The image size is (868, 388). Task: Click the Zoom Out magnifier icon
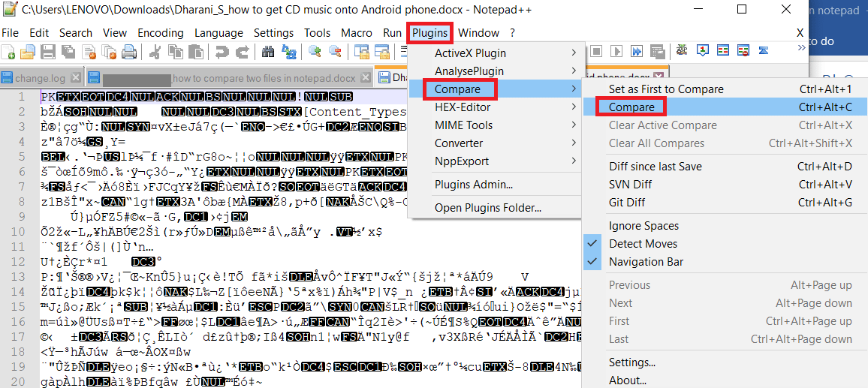(x=335, y=51)
